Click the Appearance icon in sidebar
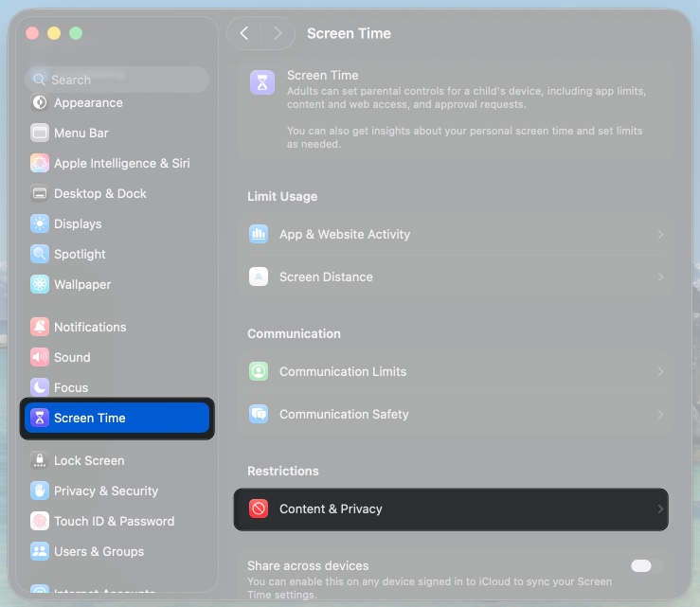The width and height of the screenshot is (700, 607). (39, 102)
